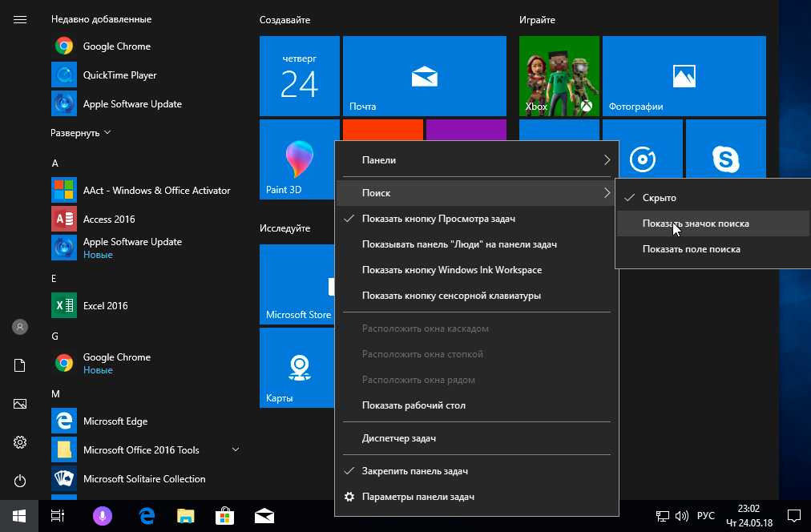Open Параметры панели задач
The image size is (811, 532).
click(x=477, y=497)
